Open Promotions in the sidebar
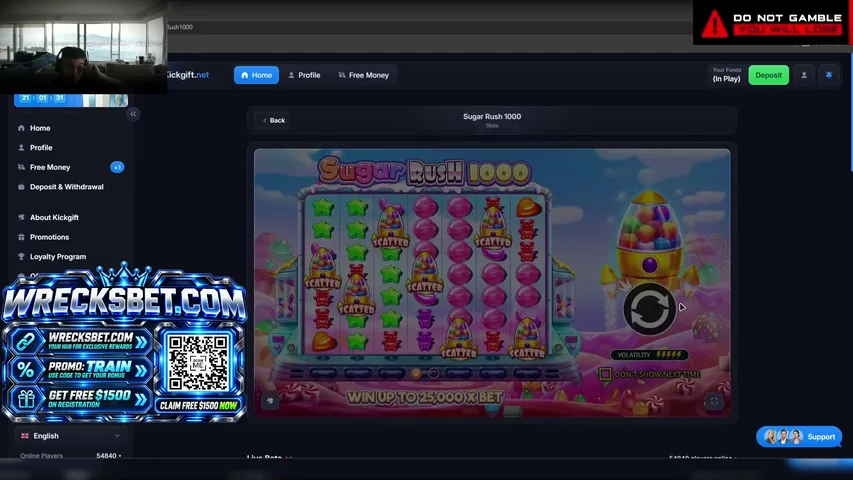 pyautogui.click(x=49, y=237)
